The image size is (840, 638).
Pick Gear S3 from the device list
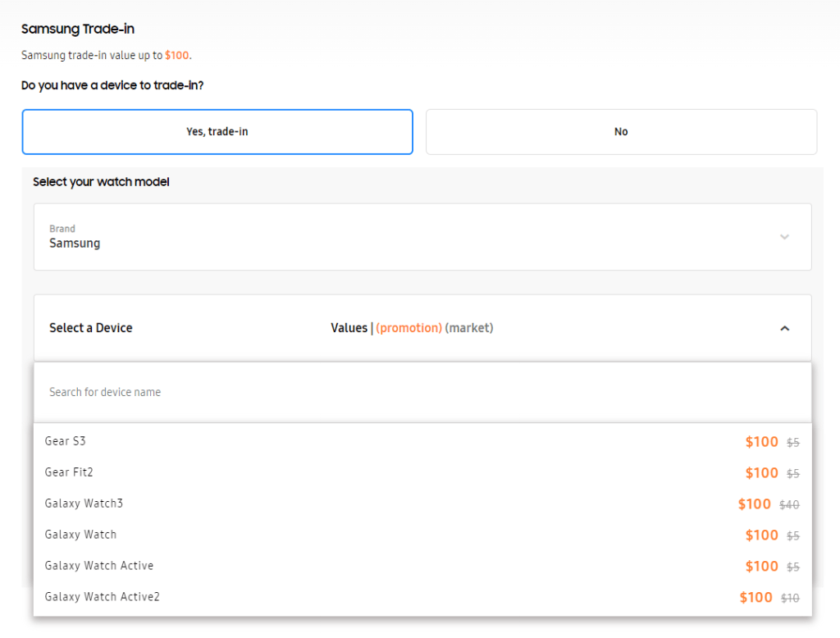pyautogui.click(x=66, y=441)
